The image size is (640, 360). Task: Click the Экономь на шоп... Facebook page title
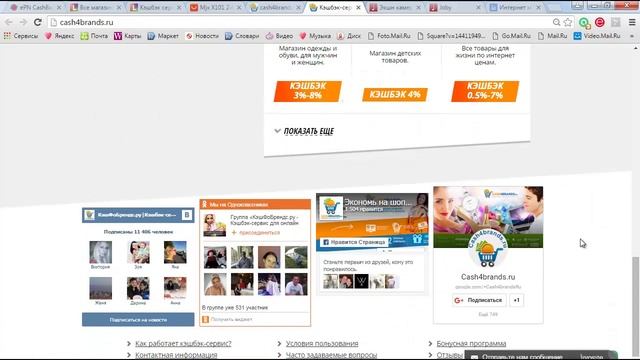(x=378, y=202)
